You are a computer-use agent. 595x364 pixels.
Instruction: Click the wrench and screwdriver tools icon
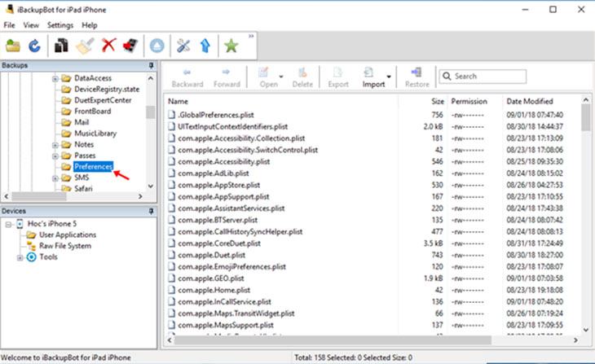tap(183, 46)
